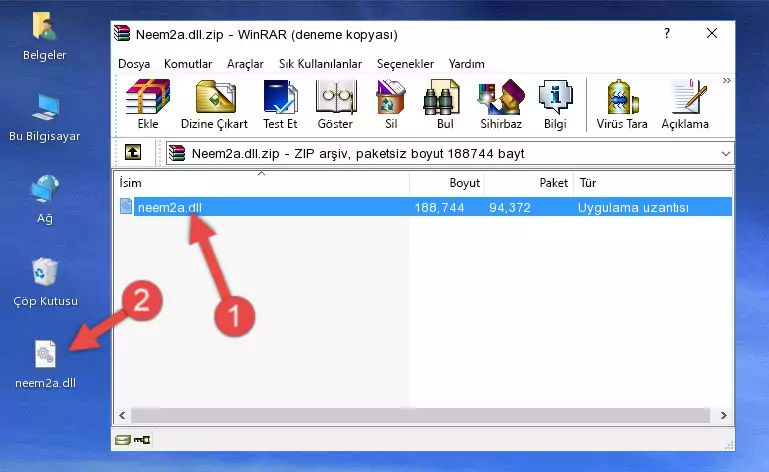This screenshot has width=769, height=472.
Task: Sort by Boyut column header
Action: (x=447, y=183)
